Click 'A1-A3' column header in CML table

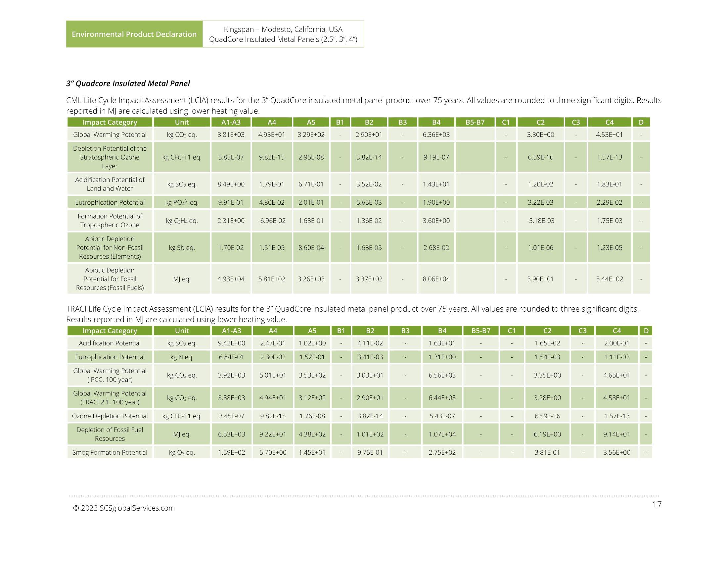pos(231,122)
